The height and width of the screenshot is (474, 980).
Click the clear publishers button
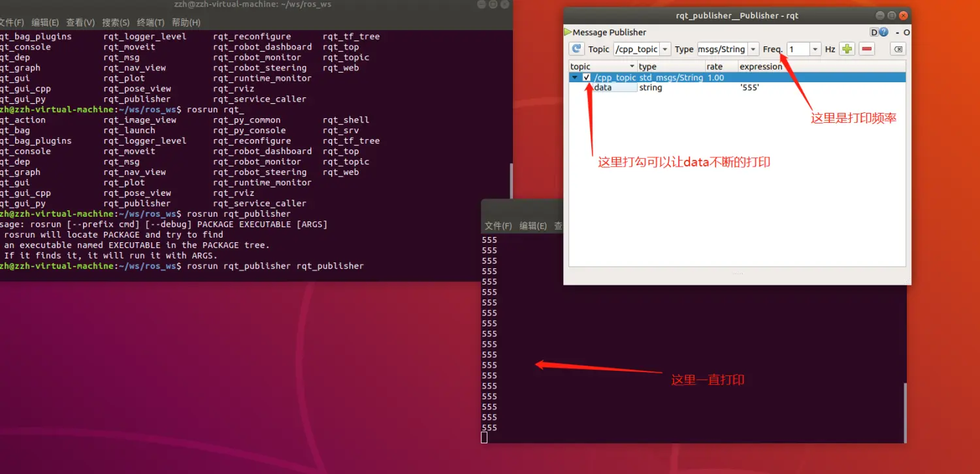pyautogui.click(x=898, y=49)
